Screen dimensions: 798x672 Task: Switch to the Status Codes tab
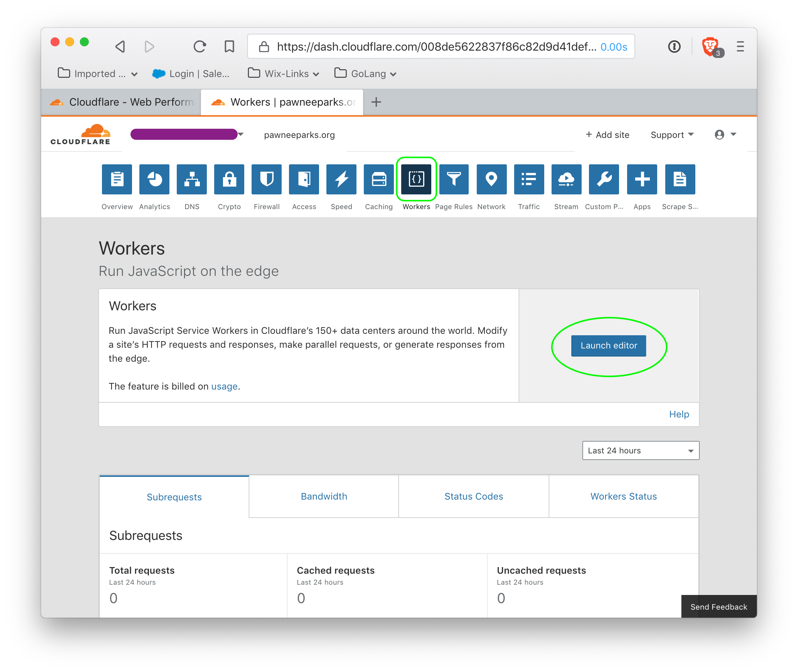(x=473, y=496)
